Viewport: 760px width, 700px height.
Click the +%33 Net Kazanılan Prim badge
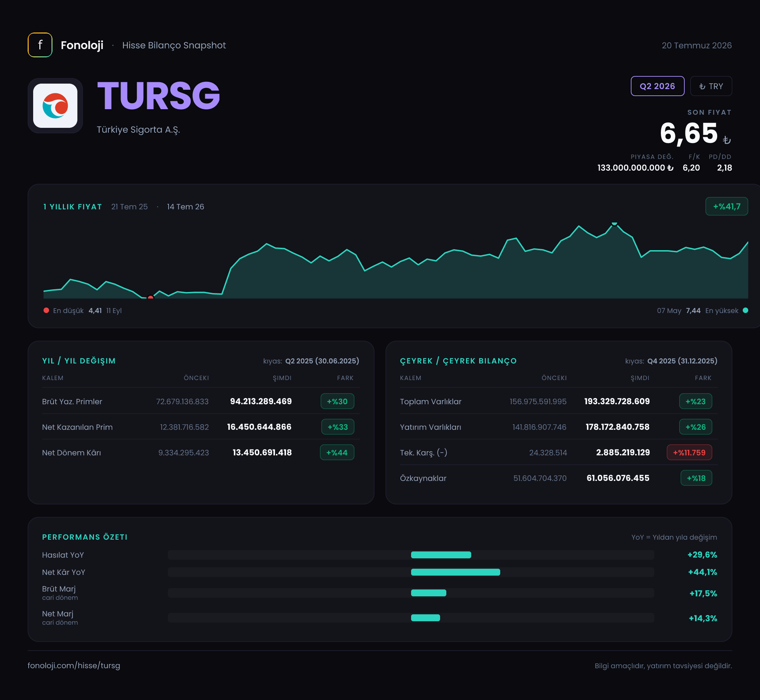pyautogui.click(x=338, y=427)
